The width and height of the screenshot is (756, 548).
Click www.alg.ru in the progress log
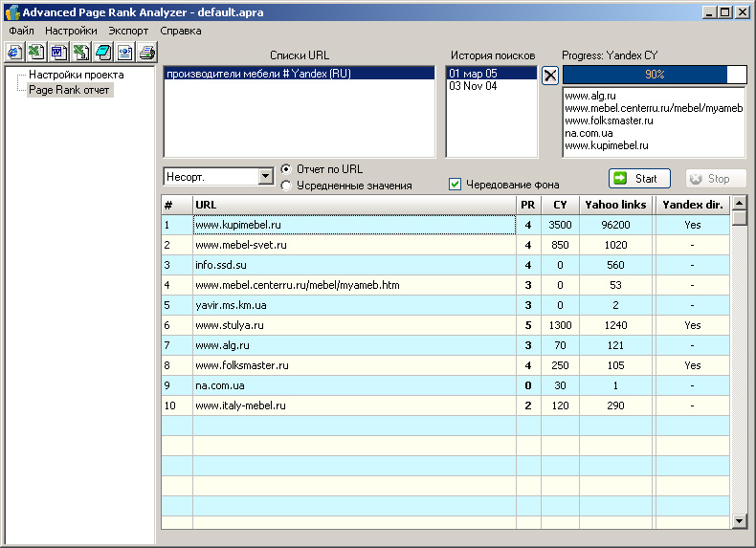click(x=590, y=96)
